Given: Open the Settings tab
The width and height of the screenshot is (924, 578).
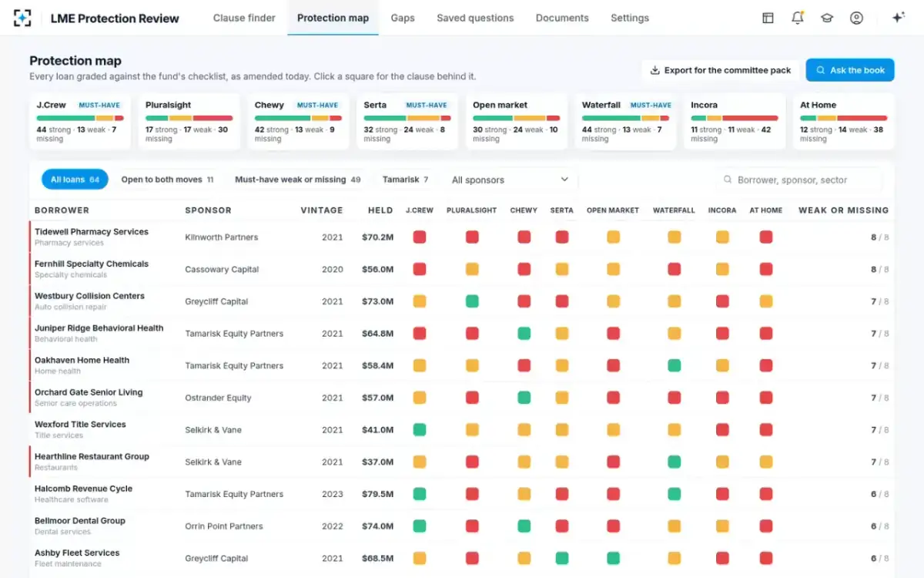Looking at the screenshot, I should coord(630,18).
